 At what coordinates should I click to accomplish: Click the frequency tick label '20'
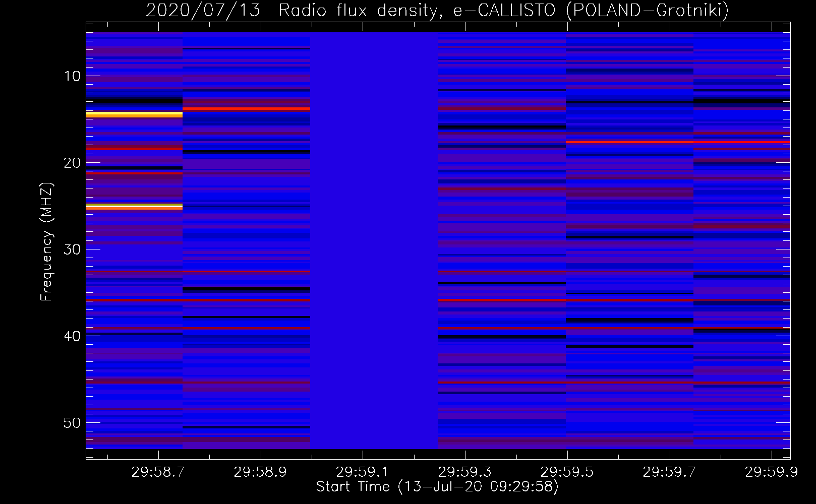coord(72,163)
